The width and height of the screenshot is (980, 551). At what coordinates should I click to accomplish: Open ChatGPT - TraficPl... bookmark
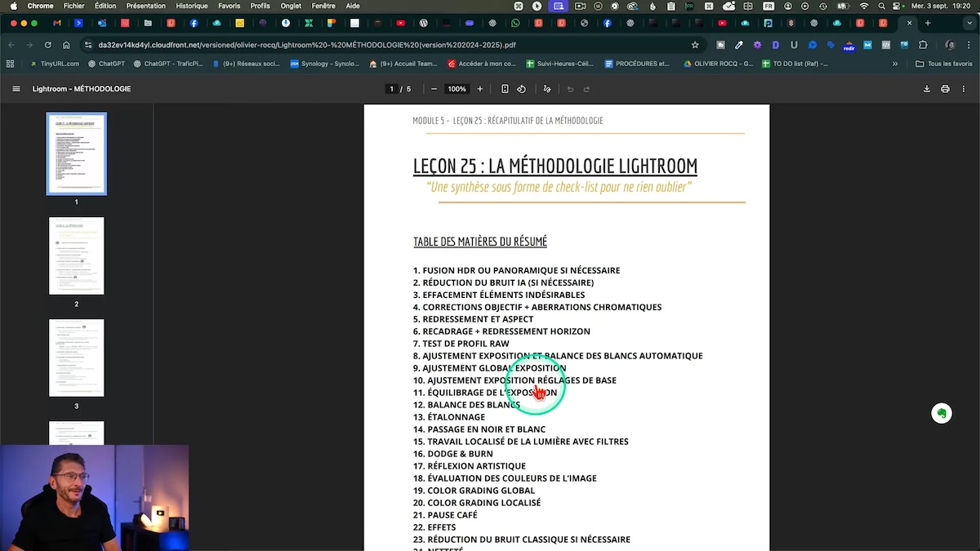(x=167, y=64)
